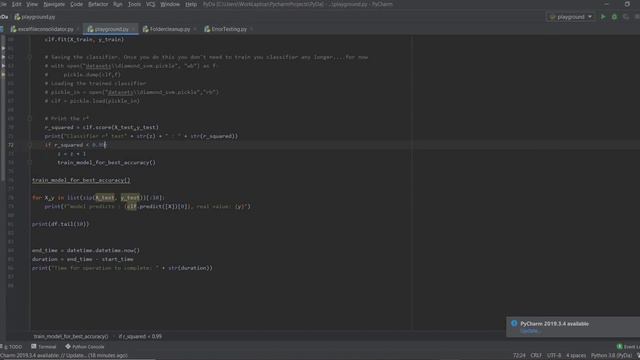Open the Window menu
This screenshot has height=360, width=640.
click(x=170, y=4)
